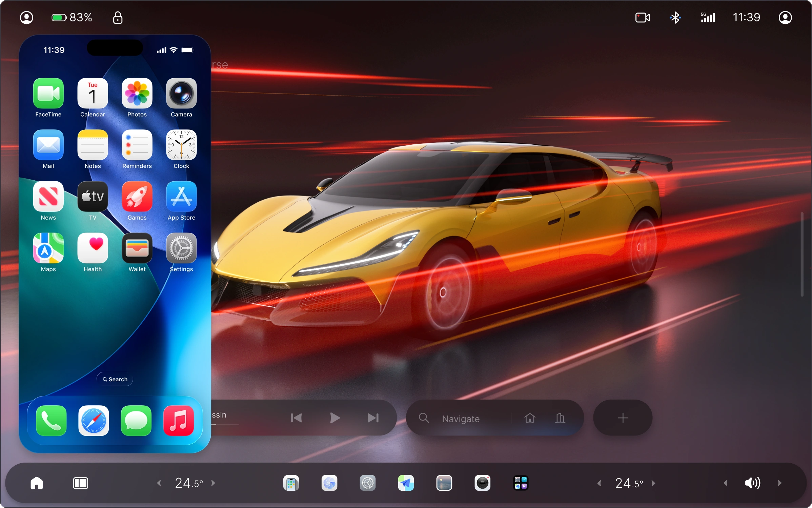This screenshot has width=812, height=508.
Task: Launch the Notes app
Action: click(93, 145)
